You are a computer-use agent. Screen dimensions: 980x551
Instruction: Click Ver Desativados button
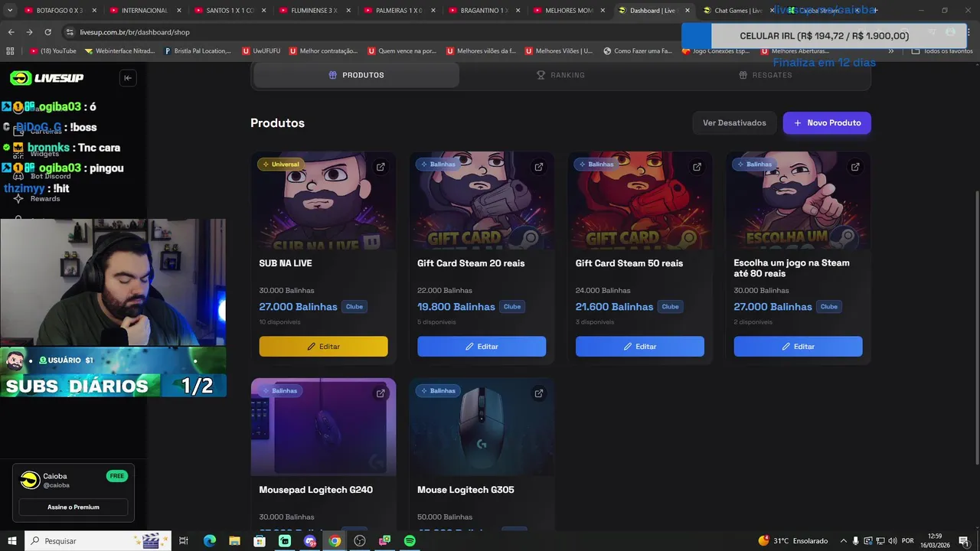point(734,122)
